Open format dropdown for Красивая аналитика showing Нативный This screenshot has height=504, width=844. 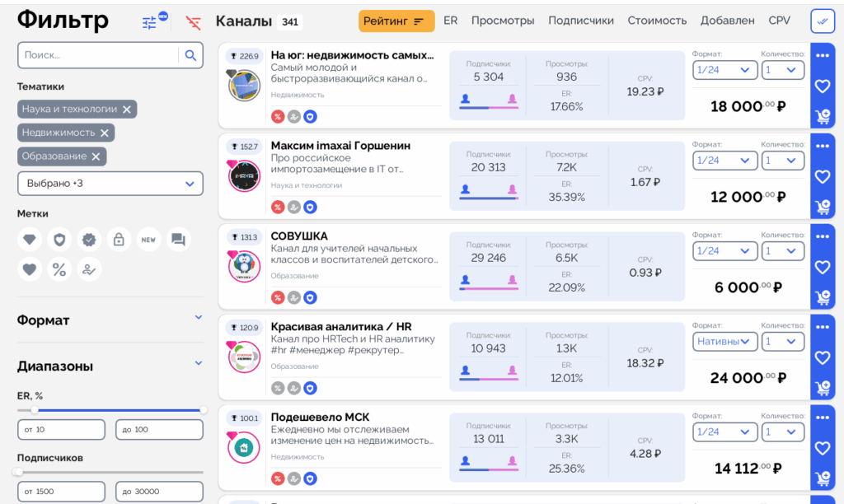coord(724,341)
